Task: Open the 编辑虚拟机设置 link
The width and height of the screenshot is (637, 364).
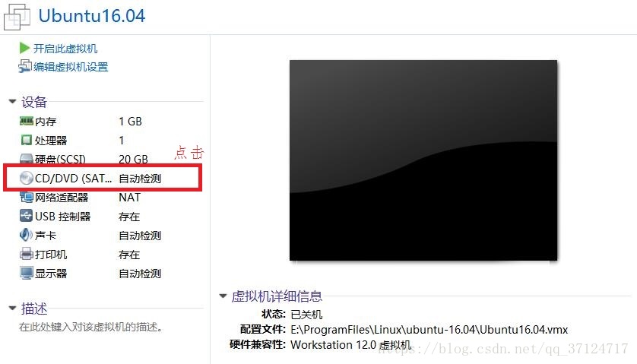Action: [71, 67]
